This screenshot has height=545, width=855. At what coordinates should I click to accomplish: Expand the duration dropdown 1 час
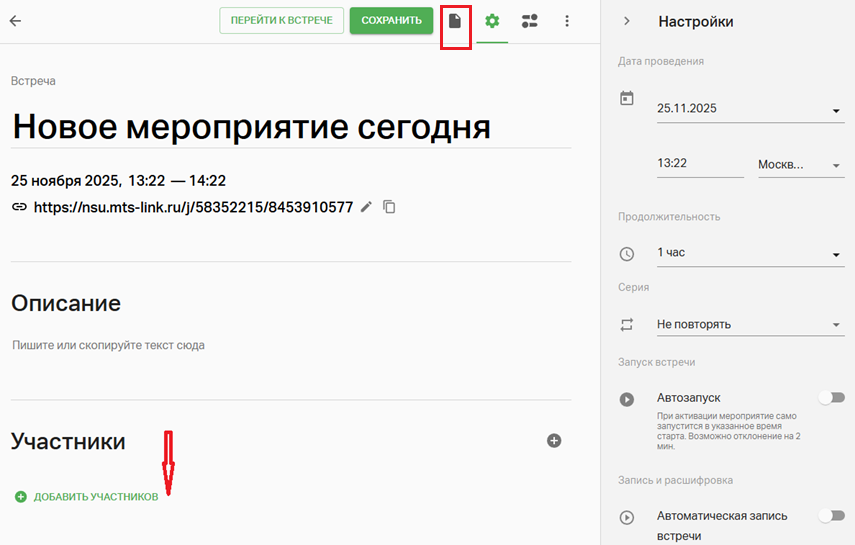click(750, 254)
